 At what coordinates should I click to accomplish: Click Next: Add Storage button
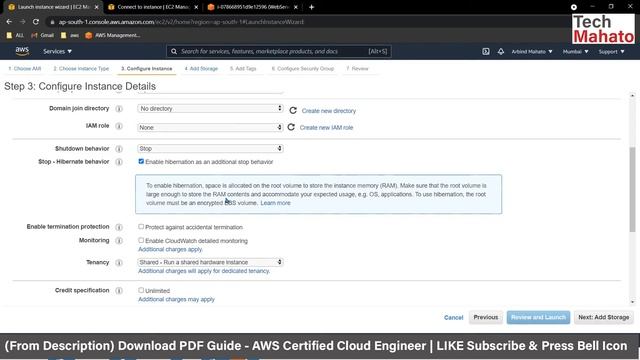[604, 317]
